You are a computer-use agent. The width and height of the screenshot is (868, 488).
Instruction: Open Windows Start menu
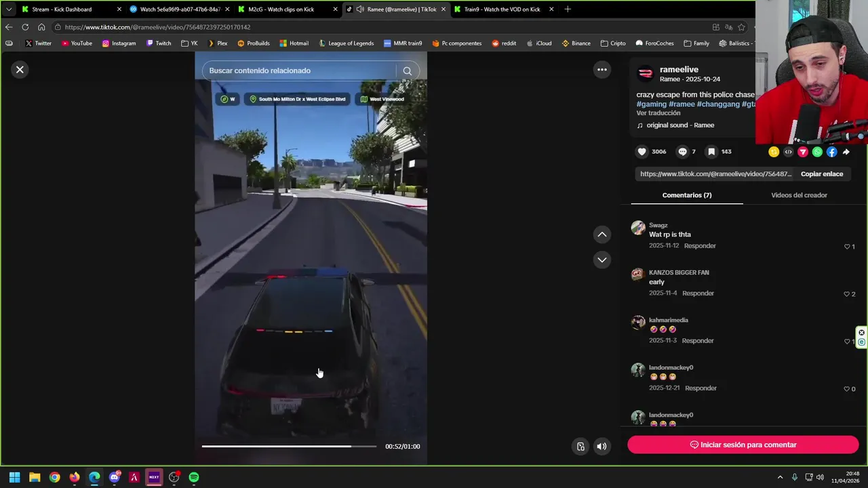tap(14, 477)
